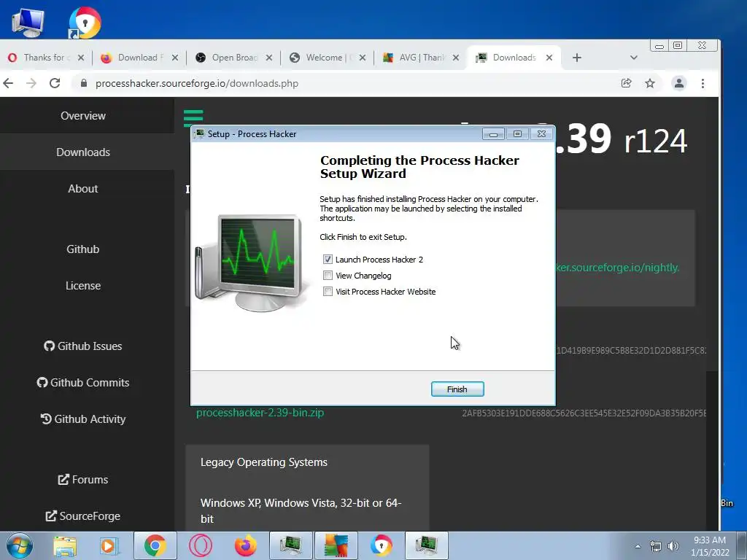This screenshot has height=560, width=747.
Task: Open a new browser tab
Action: 577,58
